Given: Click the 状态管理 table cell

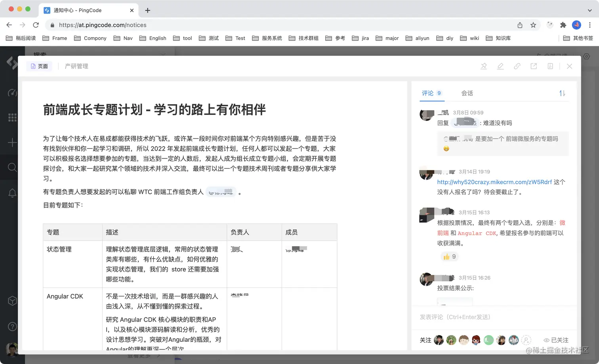Looking at the screenshot, I should pyautogui.click(x=72, y=264).
